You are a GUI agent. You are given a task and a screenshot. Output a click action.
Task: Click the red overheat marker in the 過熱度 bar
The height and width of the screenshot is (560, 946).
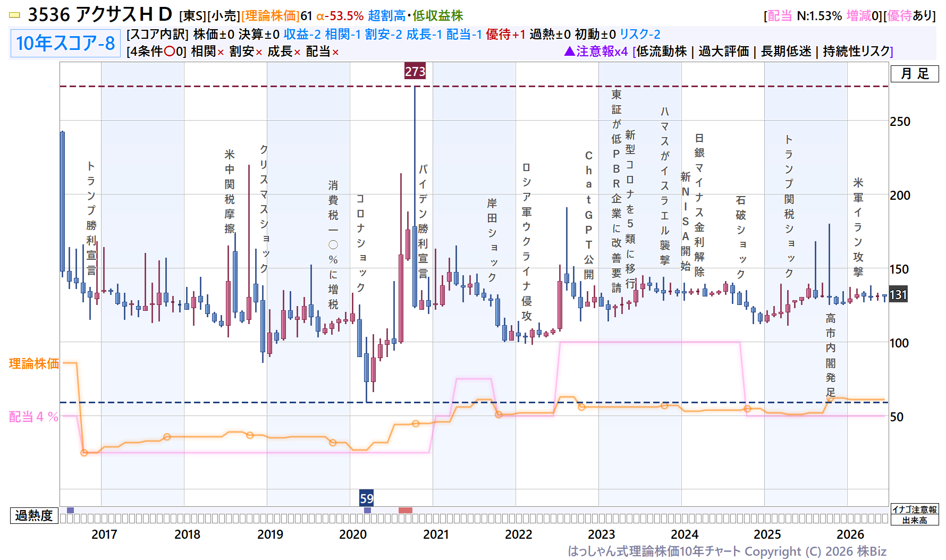pyautogui.click(x=406, y=511)
